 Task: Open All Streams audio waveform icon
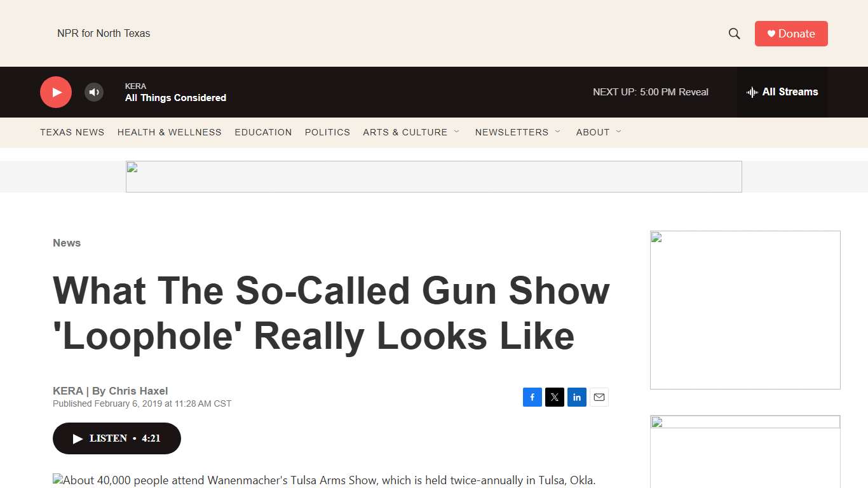(x=752, y=92)
